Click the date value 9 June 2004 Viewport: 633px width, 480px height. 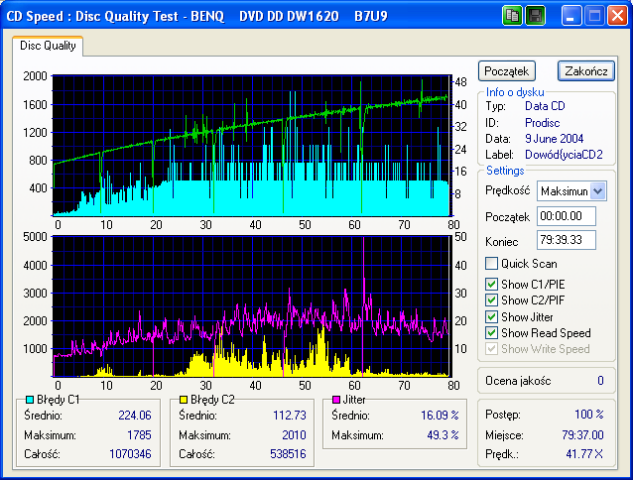pos(554,139)
